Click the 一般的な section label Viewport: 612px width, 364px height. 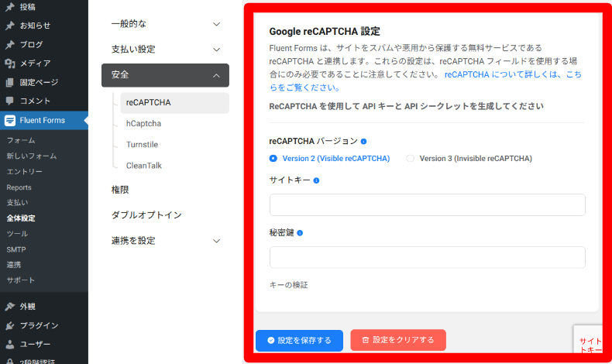(129, 24)
